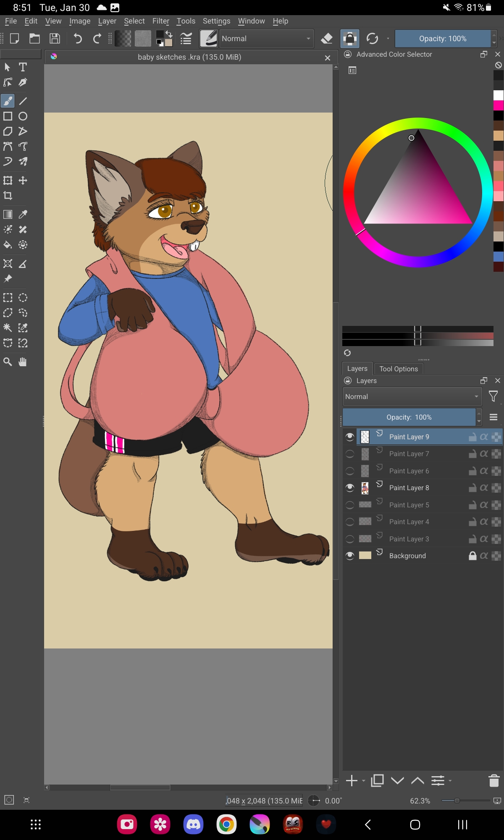Toggle preserve alpha in toolbar

tap(350, 39)
